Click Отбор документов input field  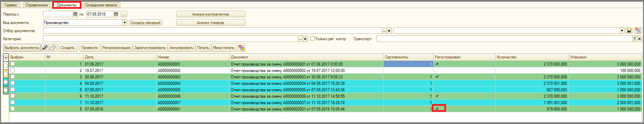pos(212,31)
